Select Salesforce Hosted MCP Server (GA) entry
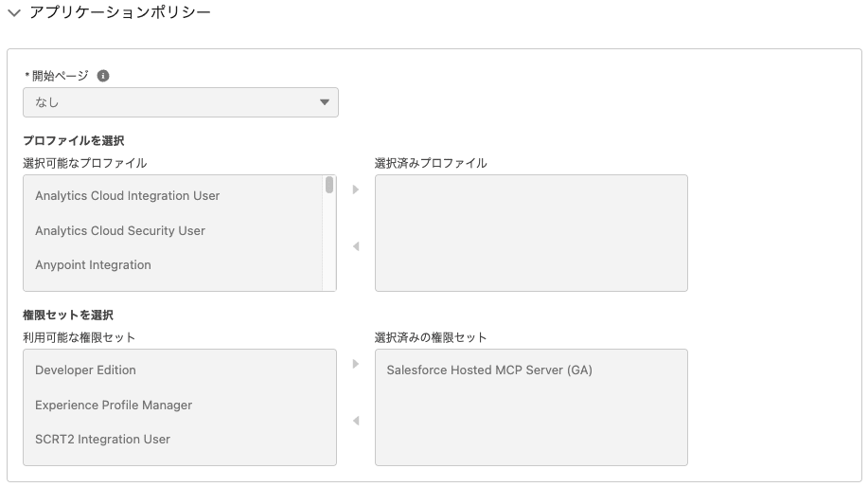The height and width of the screenshot is (487, 868). tap(489, 370)
